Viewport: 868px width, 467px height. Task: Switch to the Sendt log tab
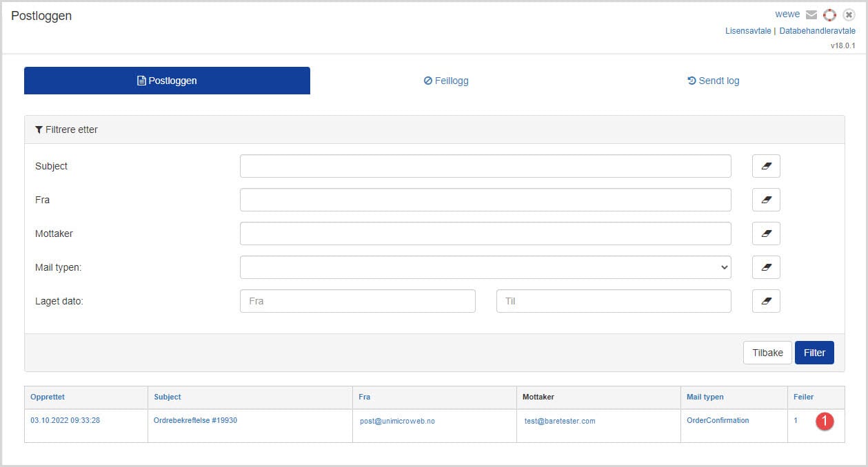click(x=713, y=81)
